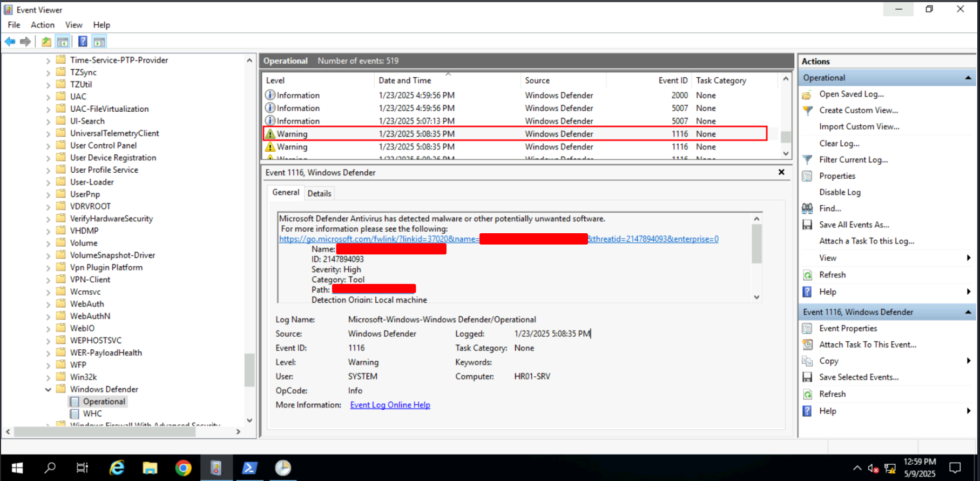Sort events by the Level column header

click(318, 80)
